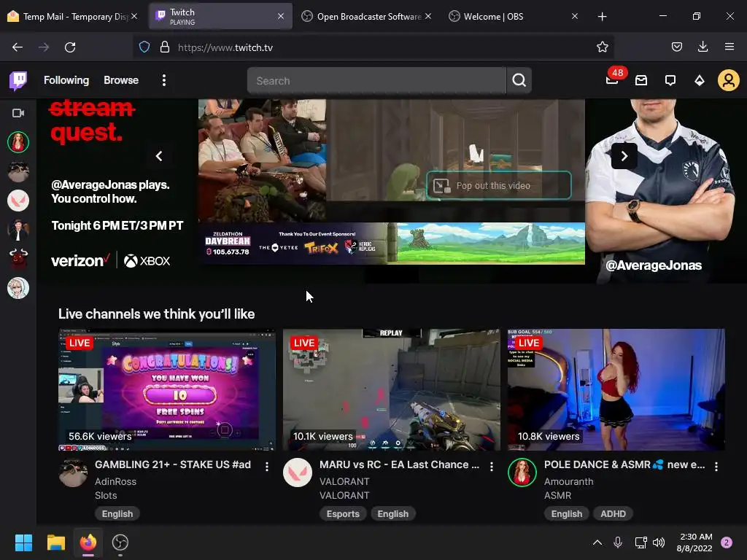Switch to Welcome | OBS tab

(513, 16)
